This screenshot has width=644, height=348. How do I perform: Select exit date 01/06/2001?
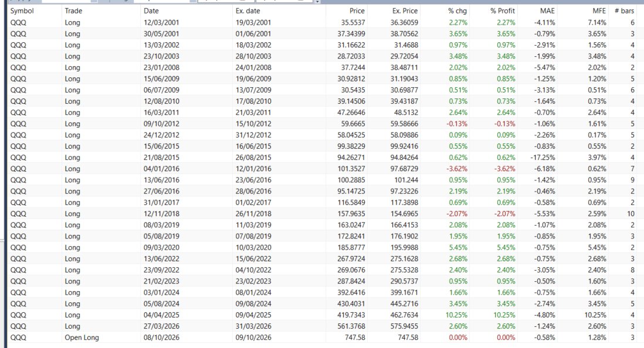[253, 33]
